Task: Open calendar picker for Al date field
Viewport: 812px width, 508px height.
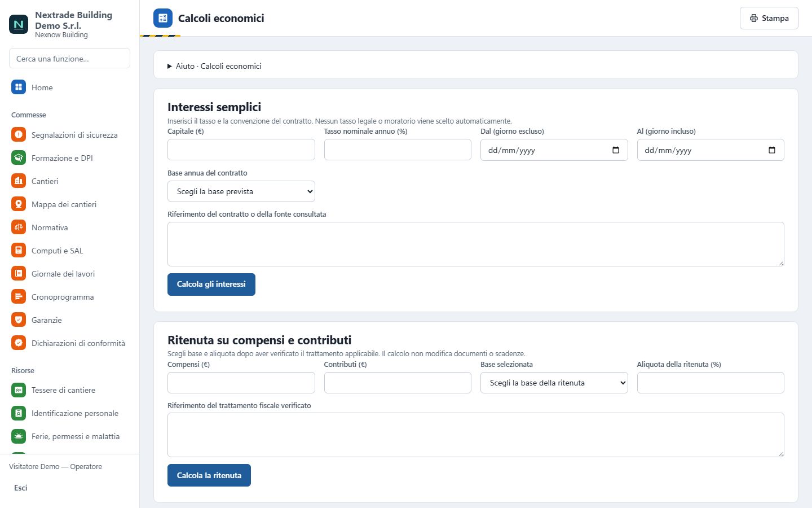Action: [772, 150]
